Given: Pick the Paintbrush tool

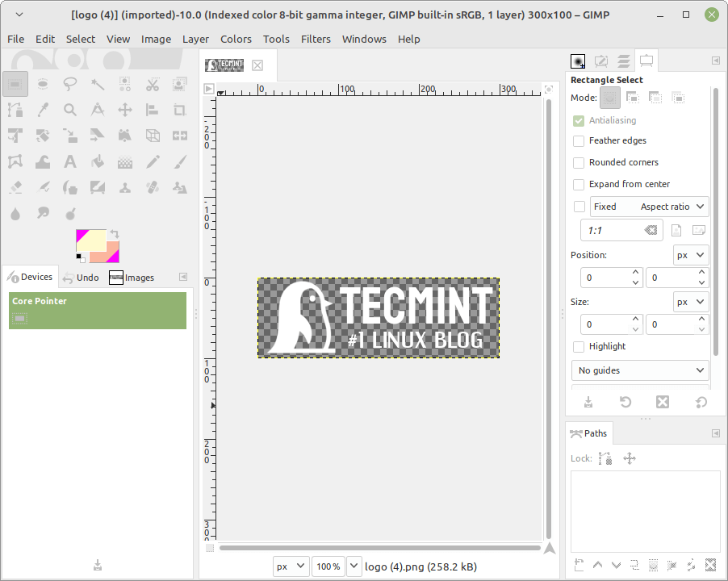Looking at the screenshot, I should click(179, 161).
